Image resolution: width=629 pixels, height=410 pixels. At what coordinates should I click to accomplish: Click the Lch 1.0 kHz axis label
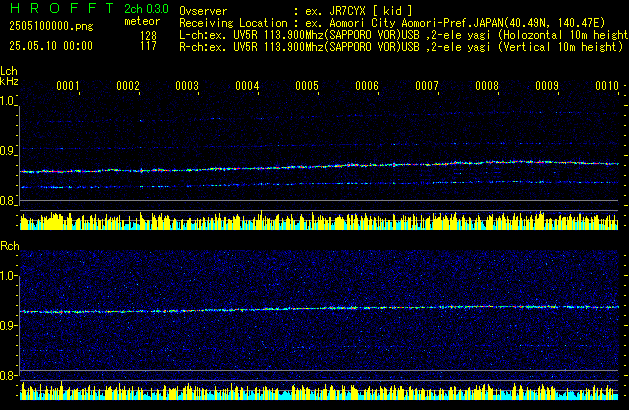coord(7,101)
